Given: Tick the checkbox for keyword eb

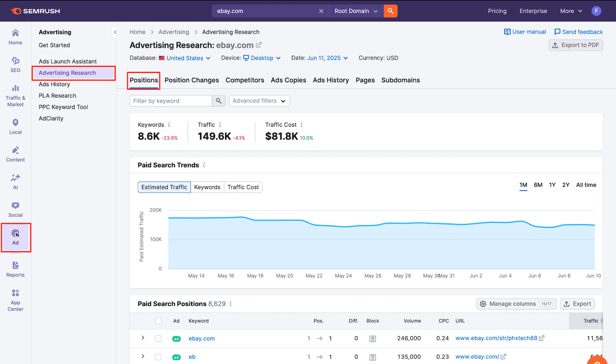Looking at the screenshot, I should 158,357.
